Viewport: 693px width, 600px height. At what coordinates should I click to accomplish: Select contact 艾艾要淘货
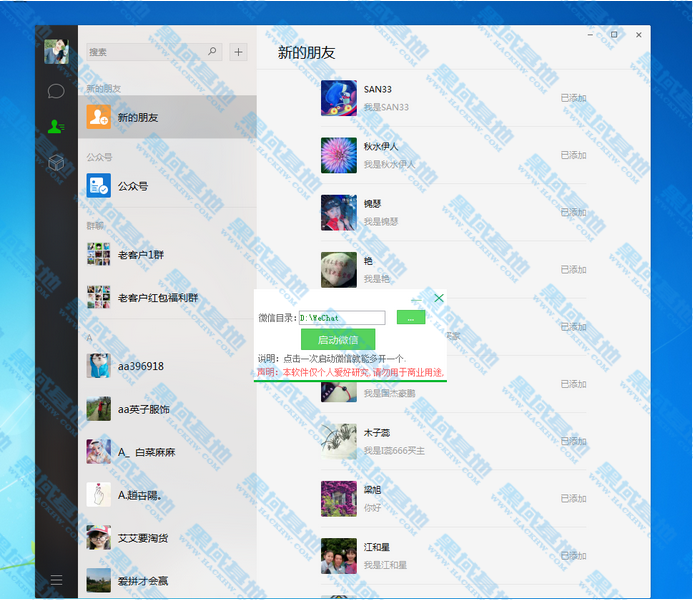[x=167, y=538]
